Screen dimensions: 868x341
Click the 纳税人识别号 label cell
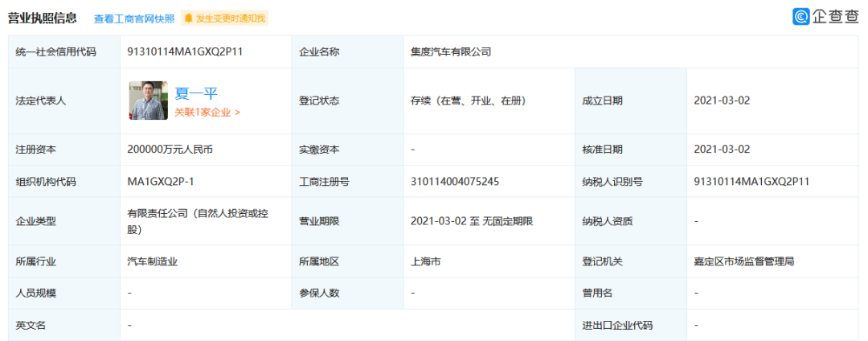point(631,182)
